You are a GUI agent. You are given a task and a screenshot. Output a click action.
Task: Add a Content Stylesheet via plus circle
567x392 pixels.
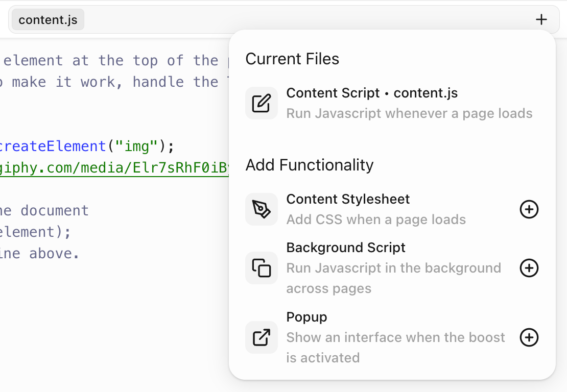pyautogui.click(x=529, y=209)
